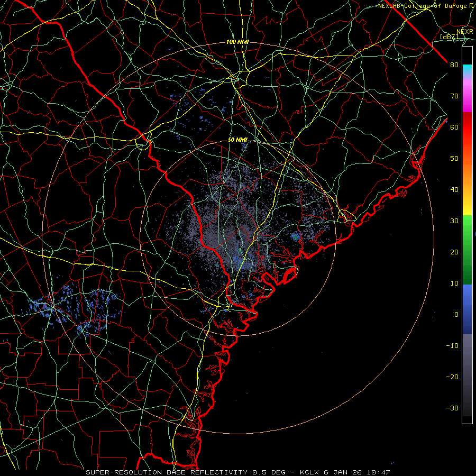Viewport: 476px width, 476px height.
Task: Click the 40 value on the dBZ scale
Action: click(x=454, y=190)
